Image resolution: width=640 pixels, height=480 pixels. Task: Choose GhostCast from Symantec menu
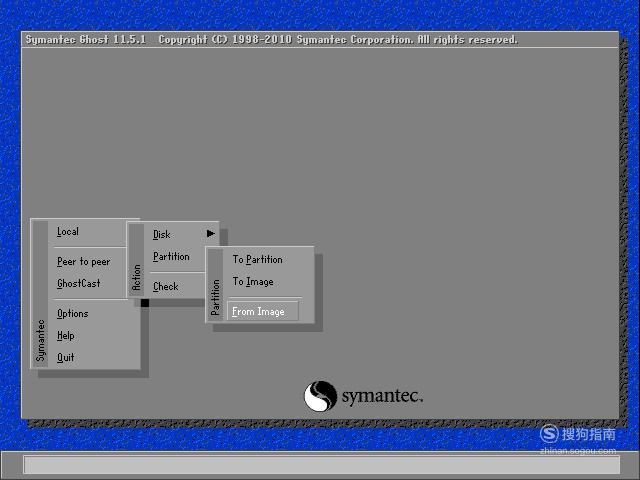(78, 283)
